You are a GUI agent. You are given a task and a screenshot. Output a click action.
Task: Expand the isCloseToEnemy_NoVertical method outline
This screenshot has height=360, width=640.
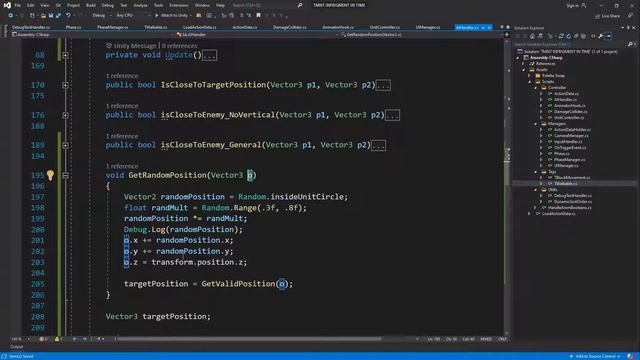click(65, 115)
